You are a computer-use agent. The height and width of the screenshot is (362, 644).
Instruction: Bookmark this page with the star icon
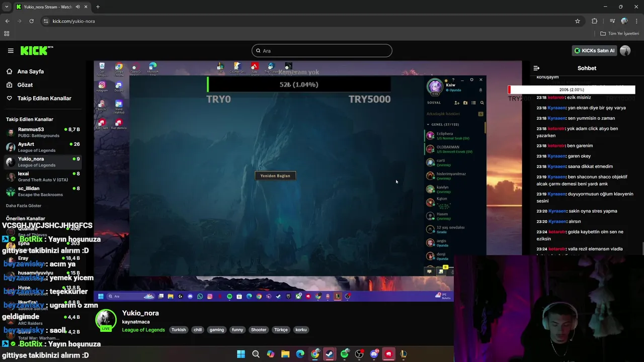tap(578, 21)
